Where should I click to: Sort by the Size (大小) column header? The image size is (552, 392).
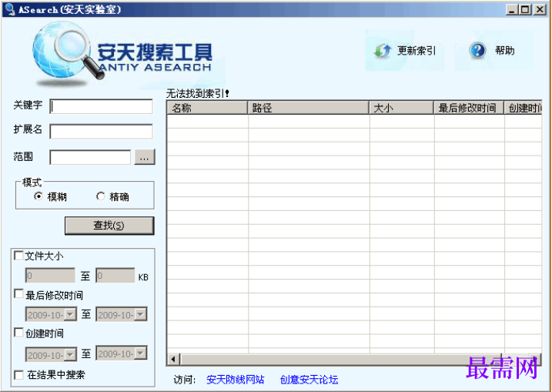[402, 108]
